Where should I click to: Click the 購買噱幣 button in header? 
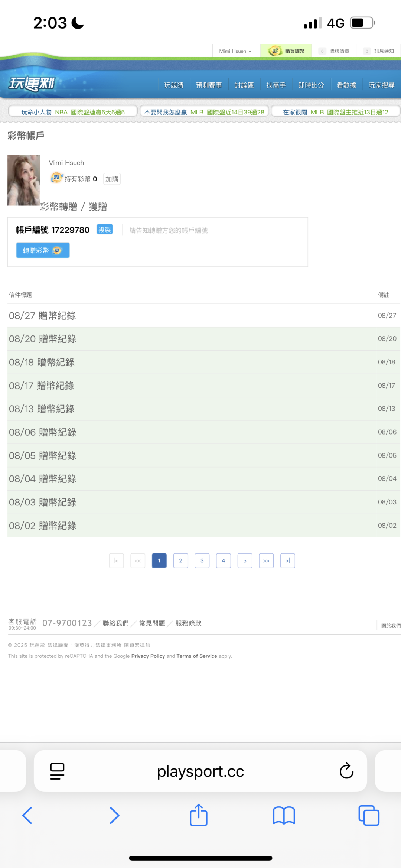286,51
